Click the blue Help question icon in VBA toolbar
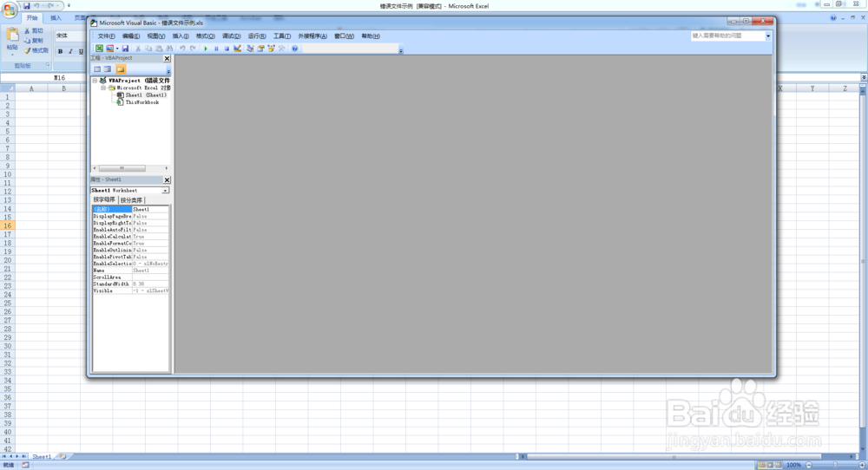The image size is (868, 470). tap(295, 49)
